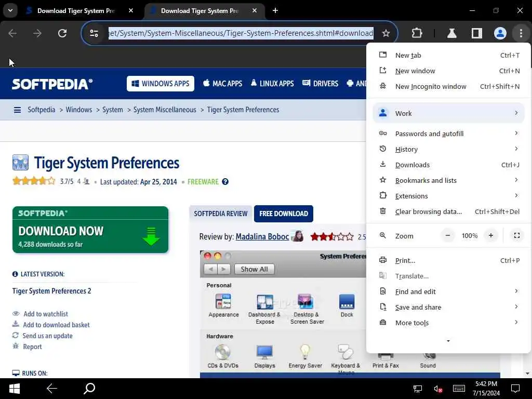The width and height of the screenshot is (532, 399).
Task: Close the second active Download Tiger tab
Action: tap(255, 10)
